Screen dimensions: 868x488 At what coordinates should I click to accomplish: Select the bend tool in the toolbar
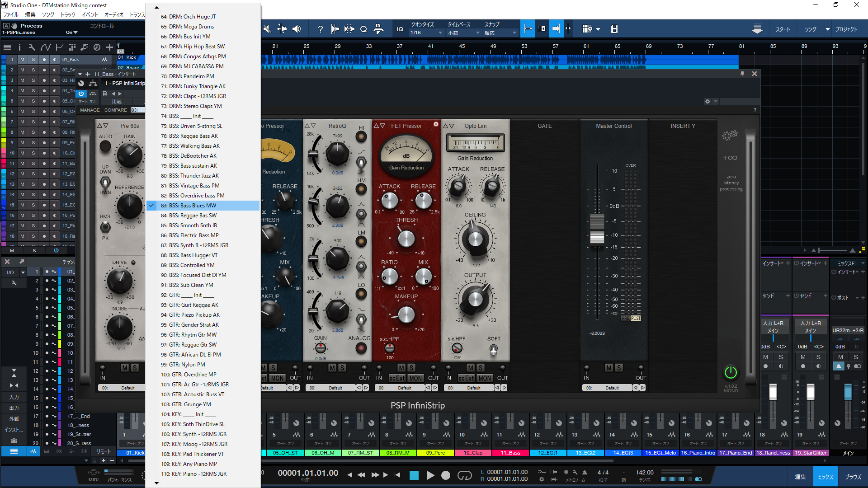282,29
